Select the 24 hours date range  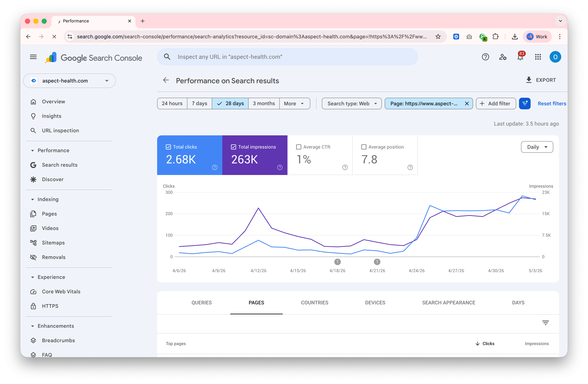[x=172, y=104]
